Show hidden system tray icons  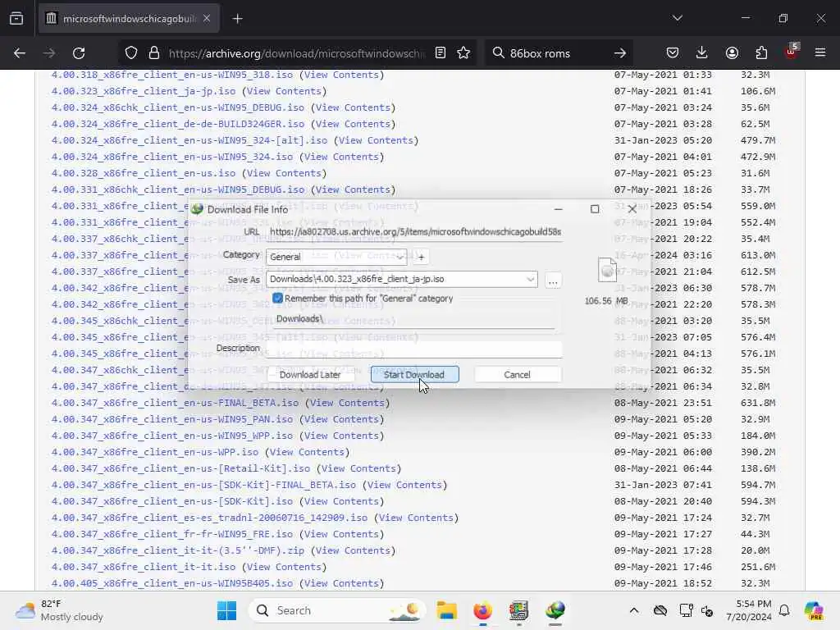pyautogui.click(x=634, y=610)
